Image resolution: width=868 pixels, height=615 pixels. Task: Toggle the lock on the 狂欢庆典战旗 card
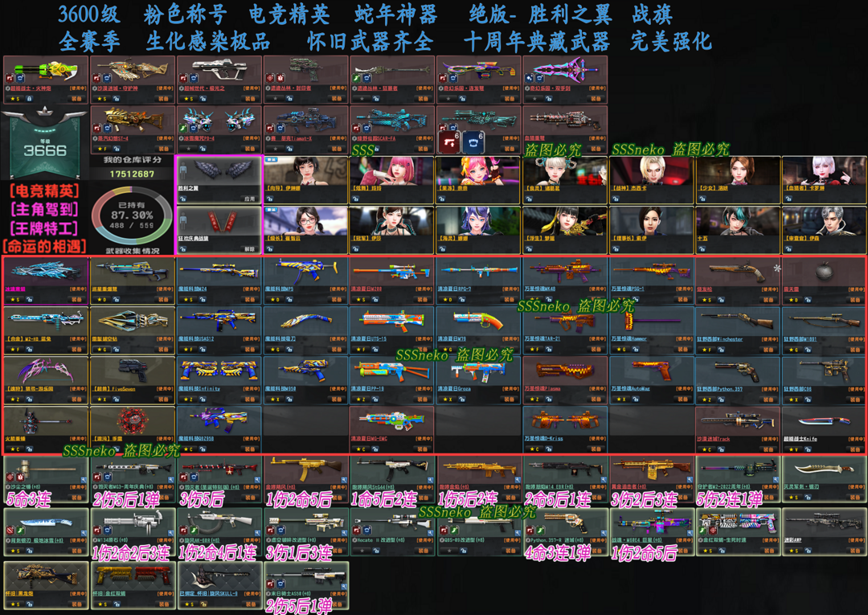pos(183,249)
